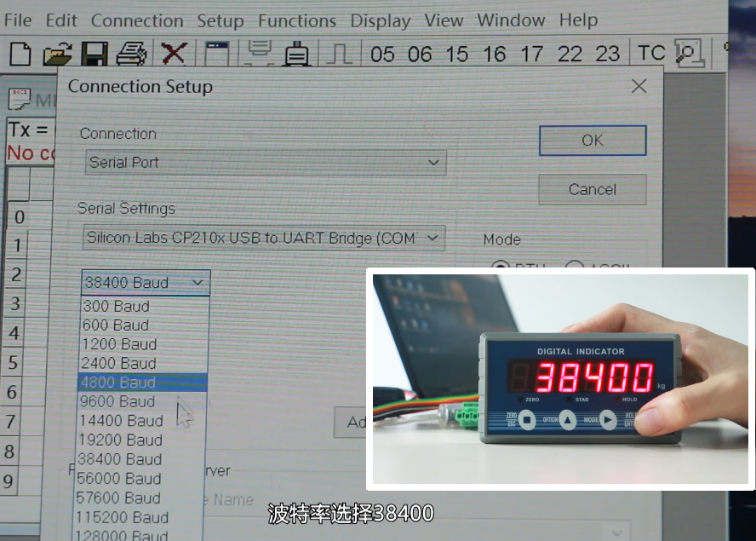The height and width of the screenshot is (541, 756).
Task: Click the New document icon
Action: [x=20, y=55]
